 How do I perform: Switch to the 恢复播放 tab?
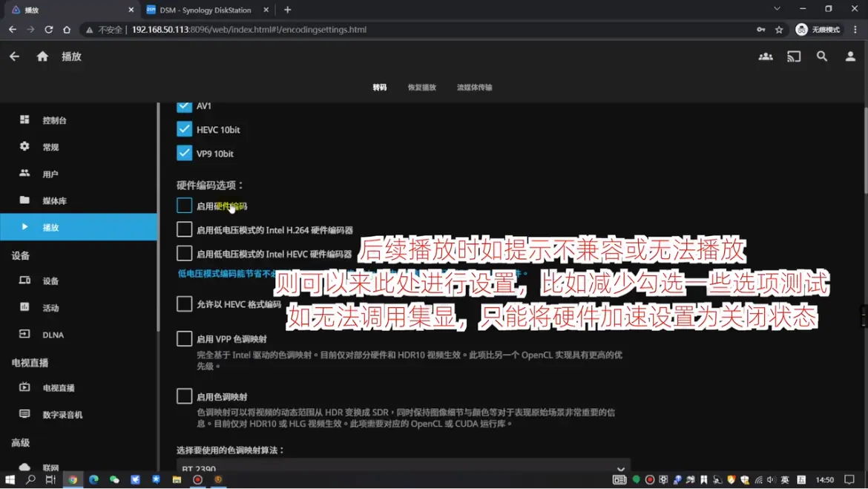[x=421, y=88]
